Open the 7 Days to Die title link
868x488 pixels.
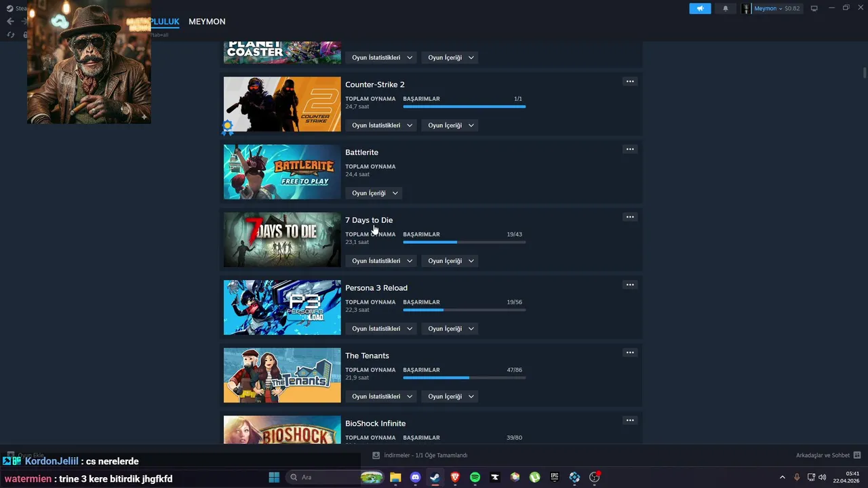(x=369, y=220)
